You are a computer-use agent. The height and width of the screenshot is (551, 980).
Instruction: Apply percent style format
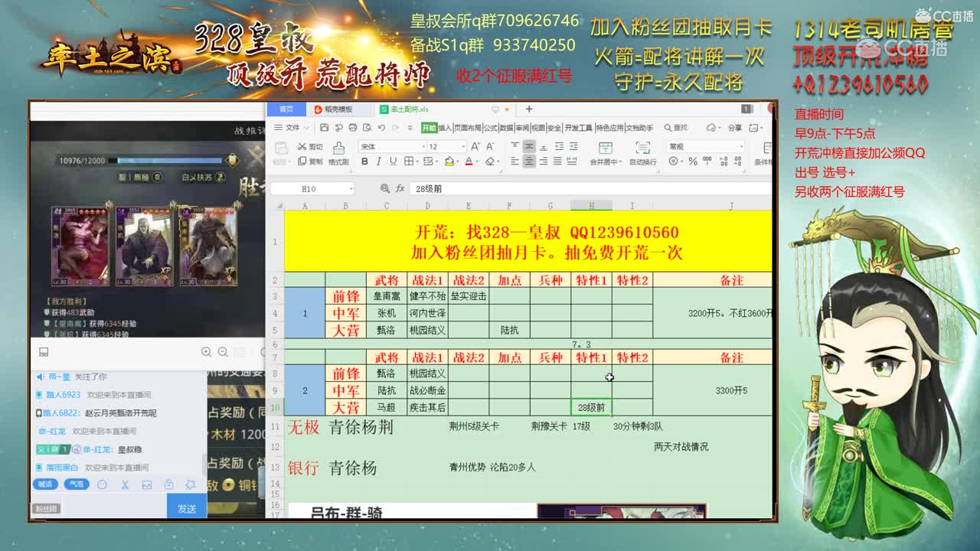[x=693, y=161]
